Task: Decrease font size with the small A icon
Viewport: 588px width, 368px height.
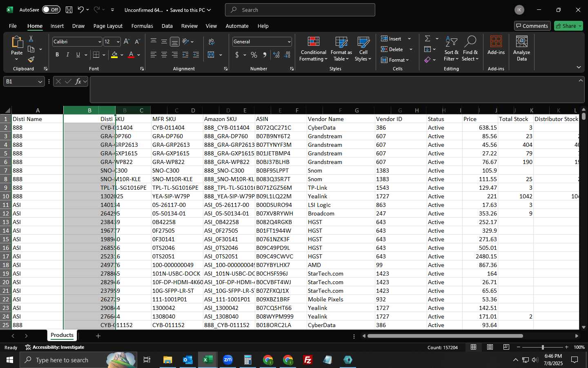Action: click(137, 42)
